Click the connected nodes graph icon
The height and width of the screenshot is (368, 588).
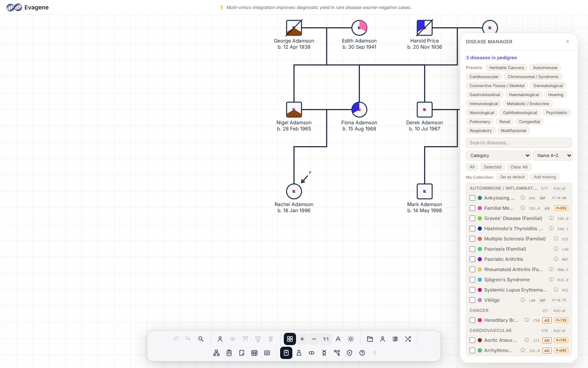(337, 353)
